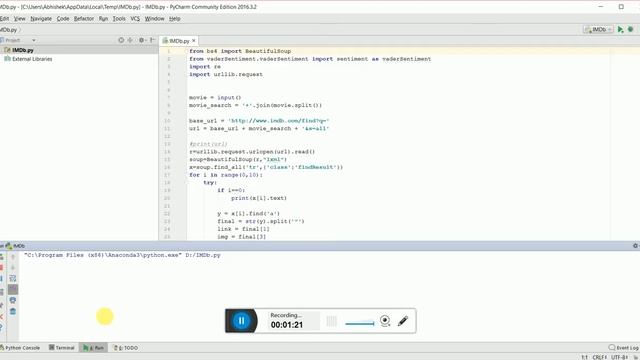Viewport: 640px width, 360px height.
Task: Click the 'import urllib.request' line
Action: [x=226, y=74]
